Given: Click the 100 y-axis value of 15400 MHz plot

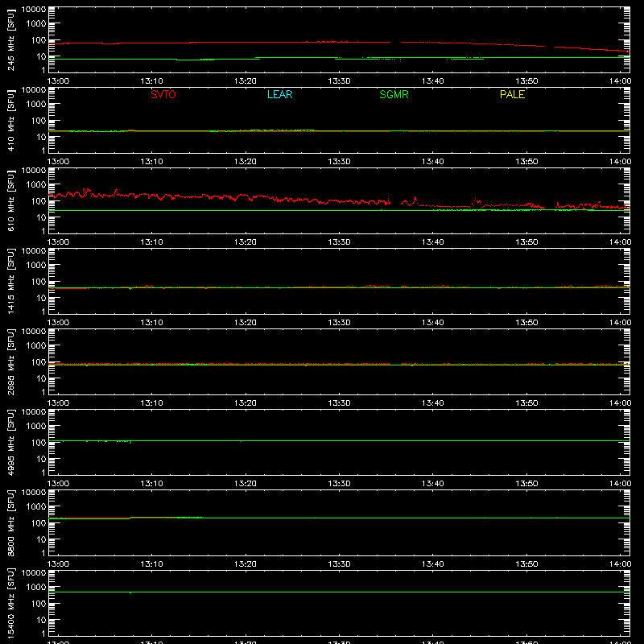Looking at the screenshot, I should pos(39,604).
